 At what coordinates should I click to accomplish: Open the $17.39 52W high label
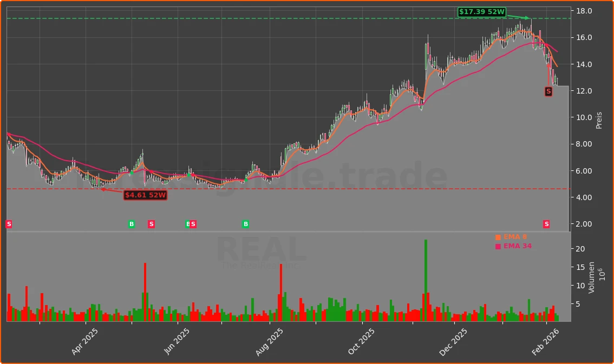(481, 10)
